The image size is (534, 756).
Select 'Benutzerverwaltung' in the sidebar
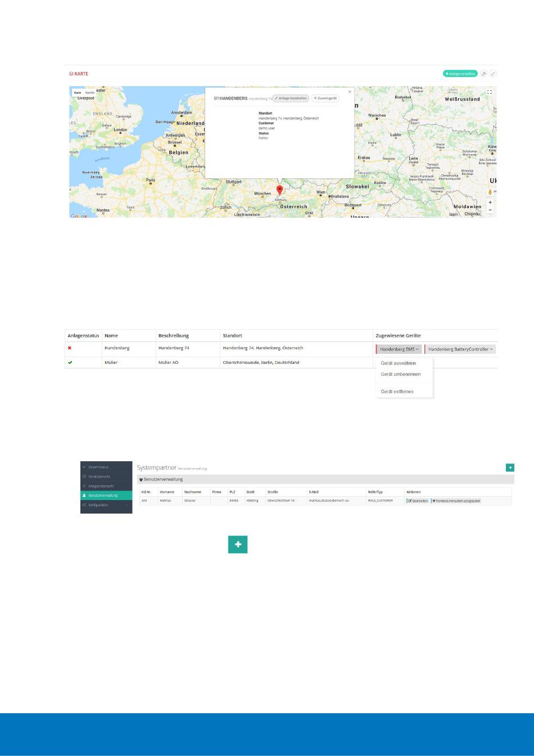106,496
